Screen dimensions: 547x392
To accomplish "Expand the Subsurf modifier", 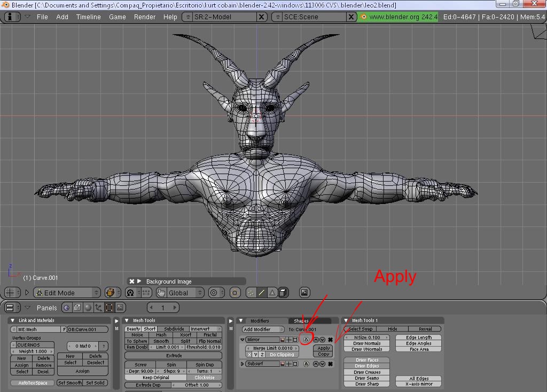I will [x=243, y=364].
